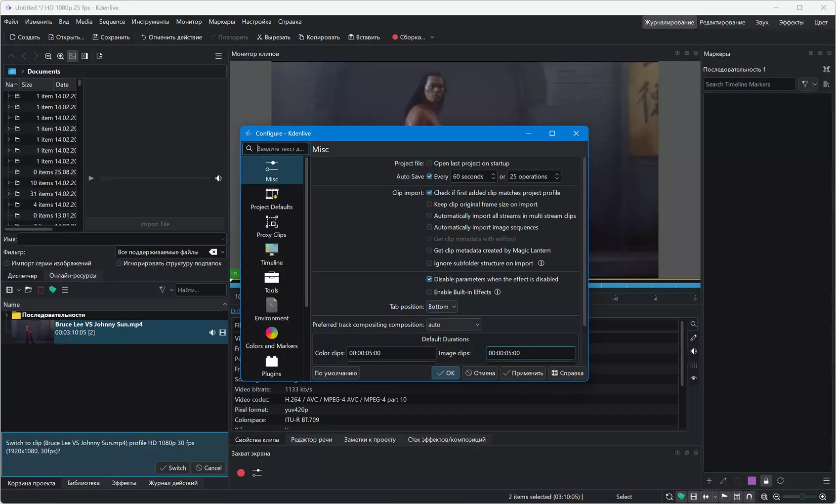This screenshot has height=504, width=836.
Task: Click По умолчанию button
Action: click(336, 373)
